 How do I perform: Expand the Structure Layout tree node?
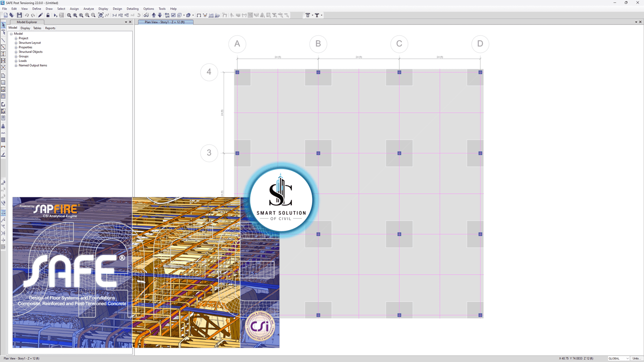(x=16, y=43)
